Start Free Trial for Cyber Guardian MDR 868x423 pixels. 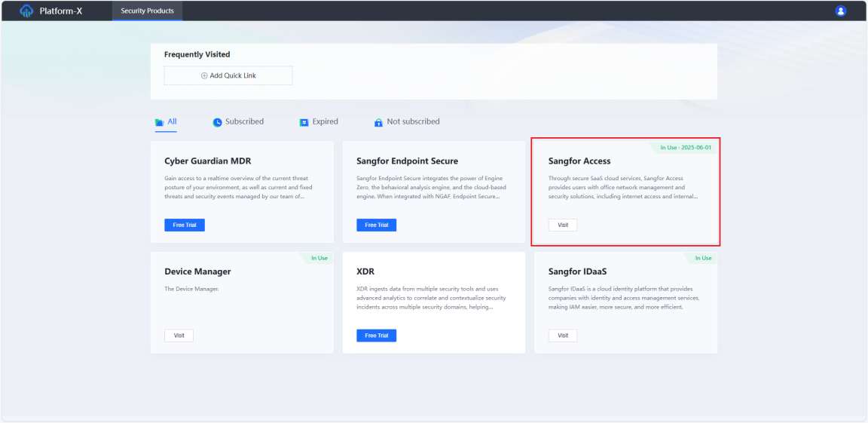[185, 225]
